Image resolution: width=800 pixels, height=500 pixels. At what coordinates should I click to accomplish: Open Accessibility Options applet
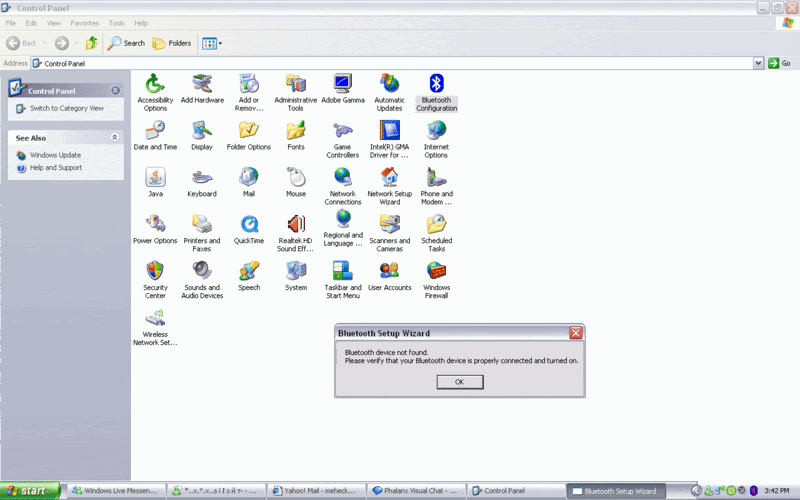click(x=155, y=92)
